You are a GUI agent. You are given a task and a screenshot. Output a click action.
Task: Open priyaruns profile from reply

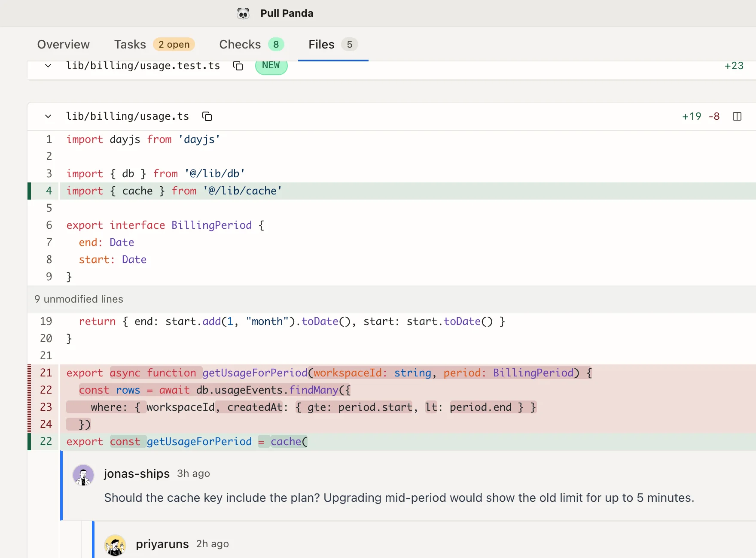(x=162, y=544)
